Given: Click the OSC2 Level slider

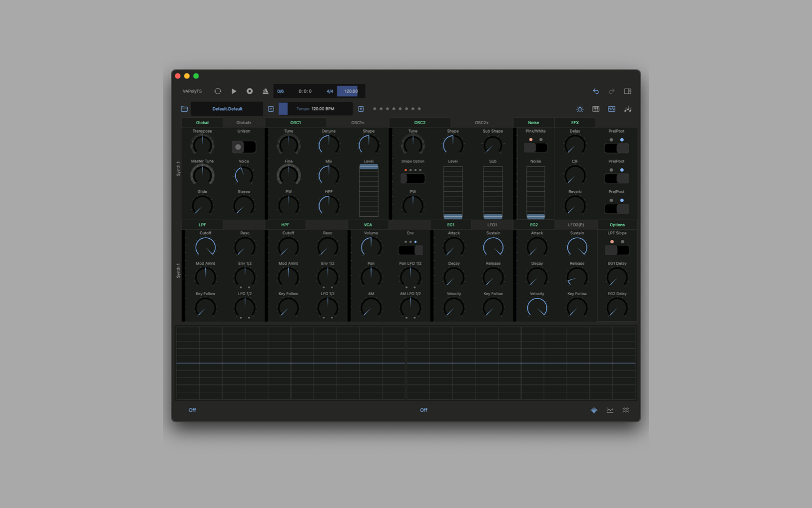Looking at the screenshot, I should pos(453,192).
